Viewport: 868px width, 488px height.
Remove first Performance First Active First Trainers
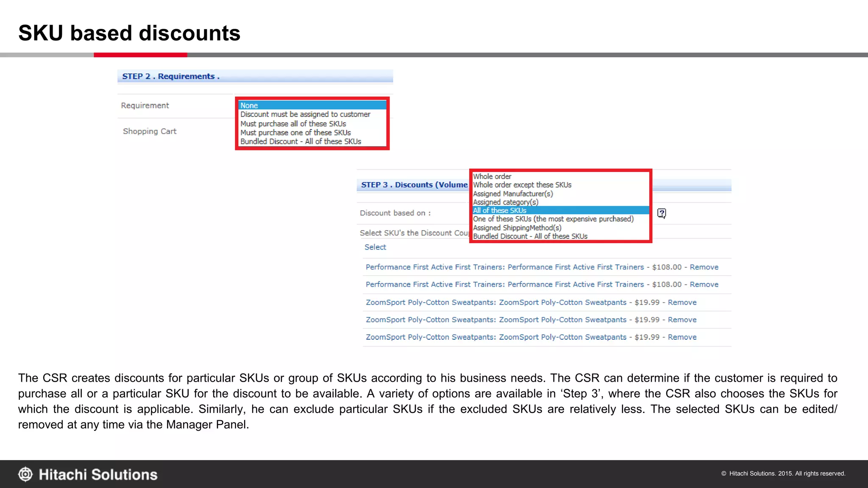pos(704,267)
